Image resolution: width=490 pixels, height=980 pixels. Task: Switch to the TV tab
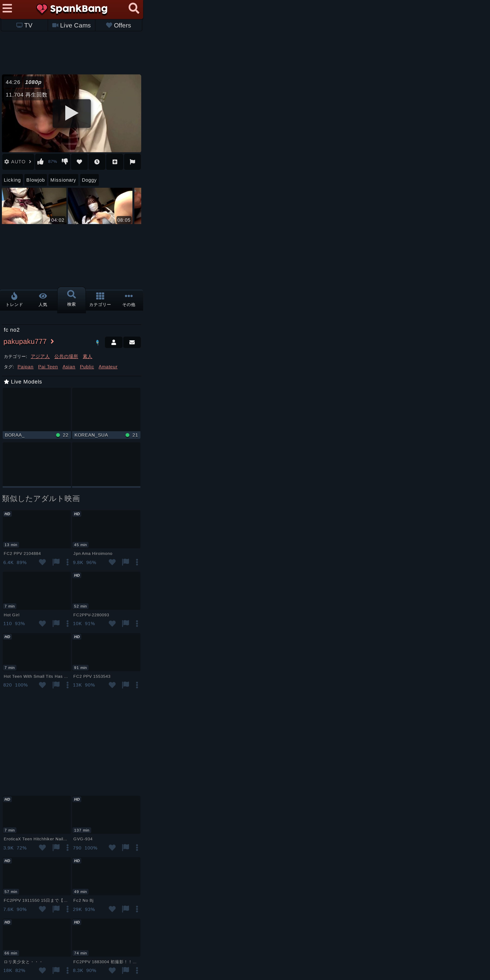[24, 25]
